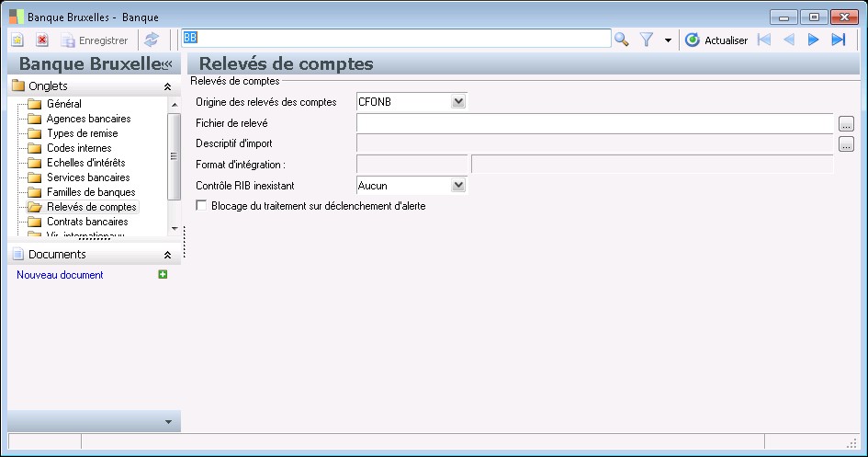Image resolution: width=868 pixels, height=457 pixels.
Task: Minimize the Banque Bruxelles window
Action: coord(783,17)
